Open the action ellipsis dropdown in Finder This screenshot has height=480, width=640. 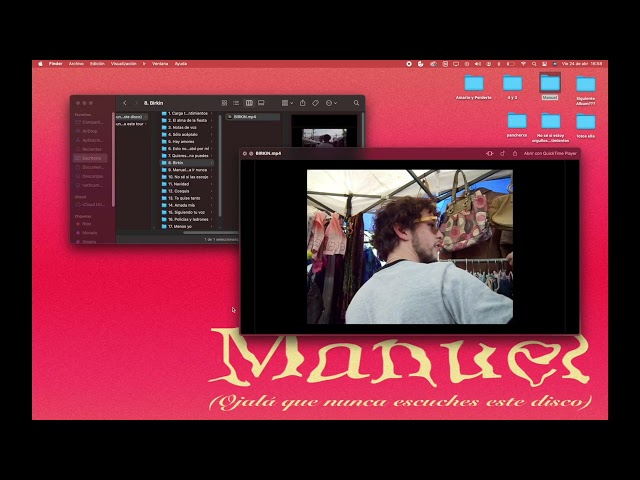point(331,103)
